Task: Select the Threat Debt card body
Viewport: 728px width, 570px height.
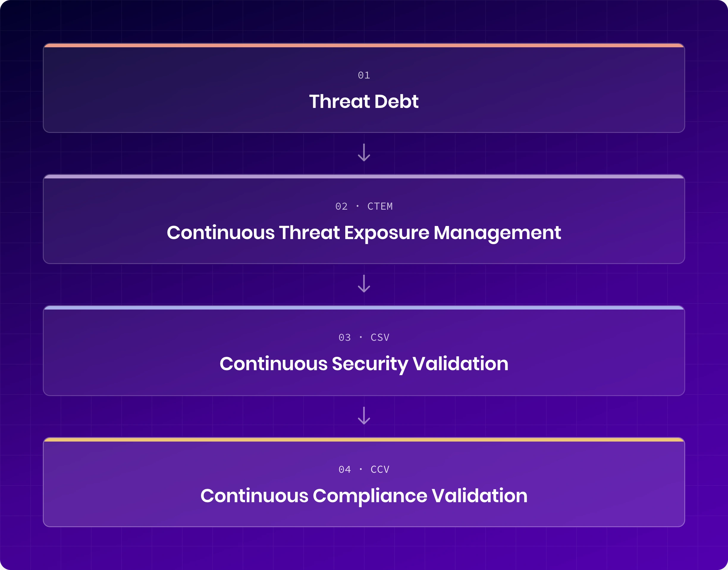Action: tap(364, 88)
